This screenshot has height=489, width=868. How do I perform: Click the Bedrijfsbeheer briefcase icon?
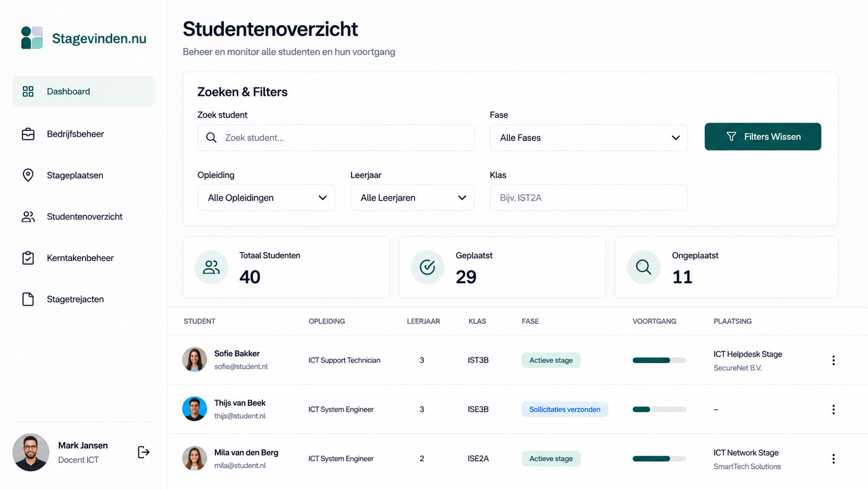click(x=28, y=134)
